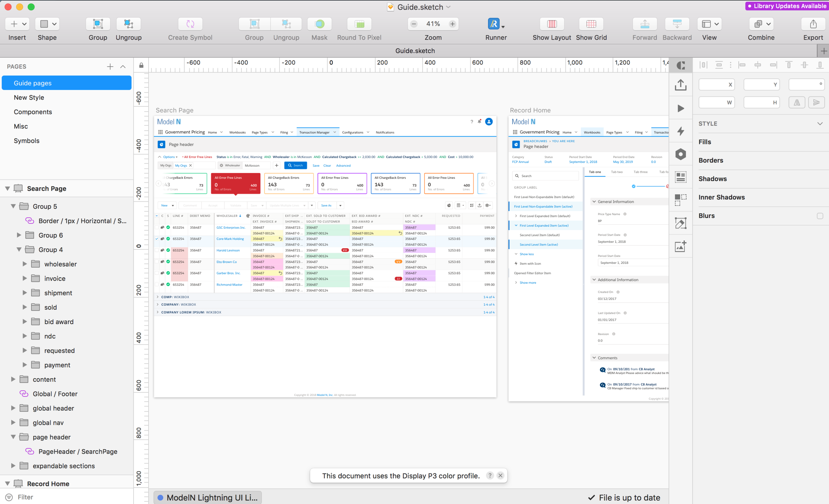
Task: Click the align left icon
Action: point(742,65)
